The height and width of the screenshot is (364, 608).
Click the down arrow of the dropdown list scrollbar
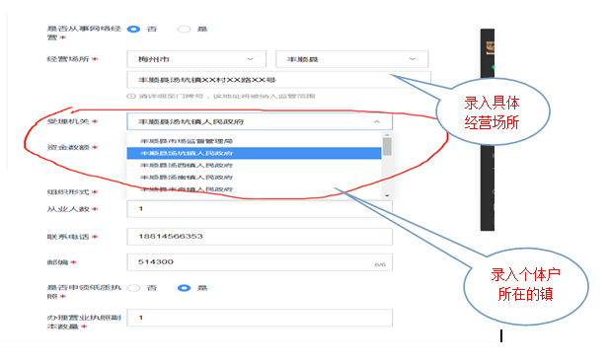387,195
